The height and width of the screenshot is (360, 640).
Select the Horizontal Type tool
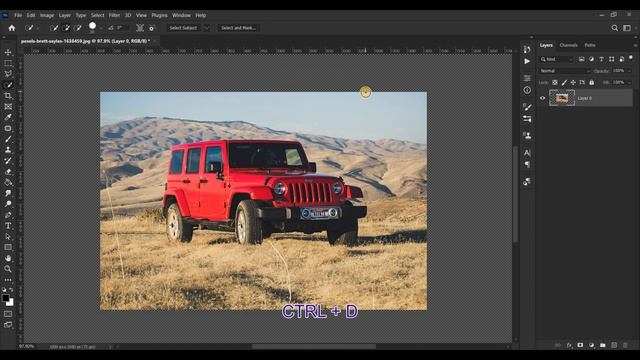point(8,226)
